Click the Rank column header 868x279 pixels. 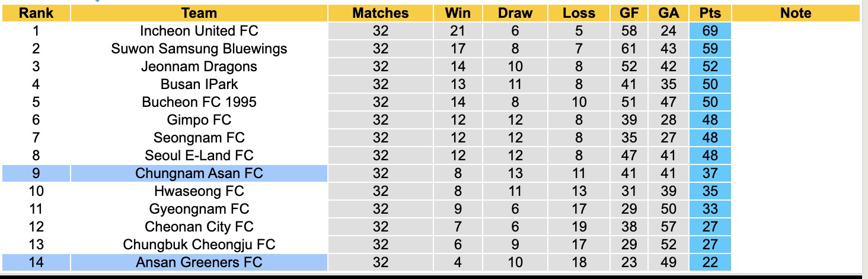(36, 13)
